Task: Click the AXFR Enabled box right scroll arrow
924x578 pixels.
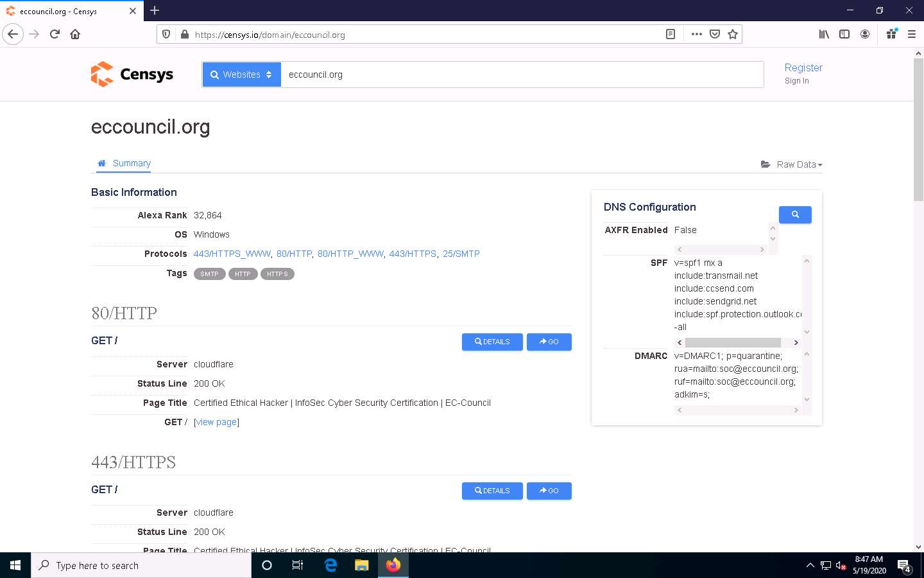Action: click(x=762, y=250)
